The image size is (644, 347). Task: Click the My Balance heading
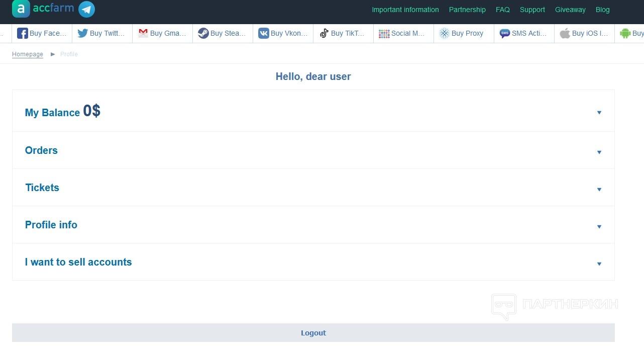point(52,113)
